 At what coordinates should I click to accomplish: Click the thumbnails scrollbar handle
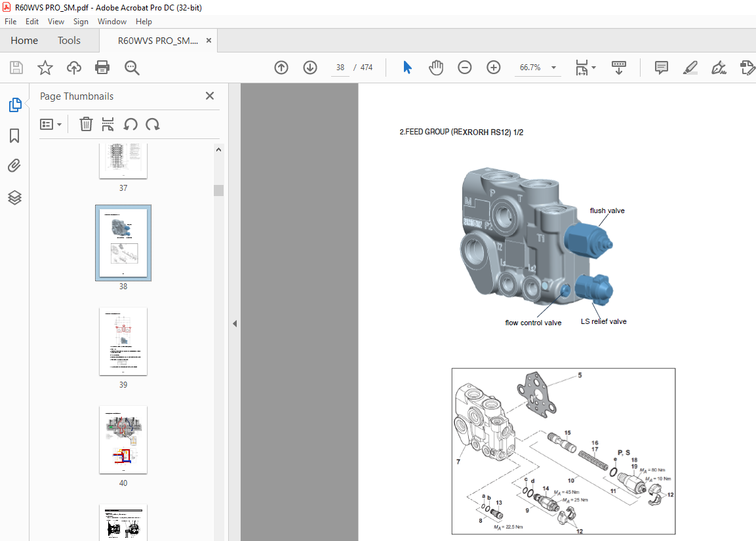218,190
